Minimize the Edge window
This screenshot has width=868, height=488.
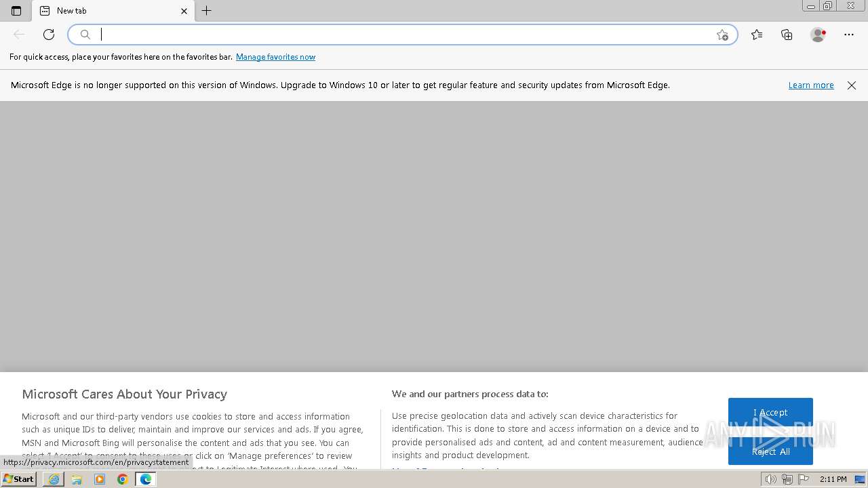[x=810, y=6]
